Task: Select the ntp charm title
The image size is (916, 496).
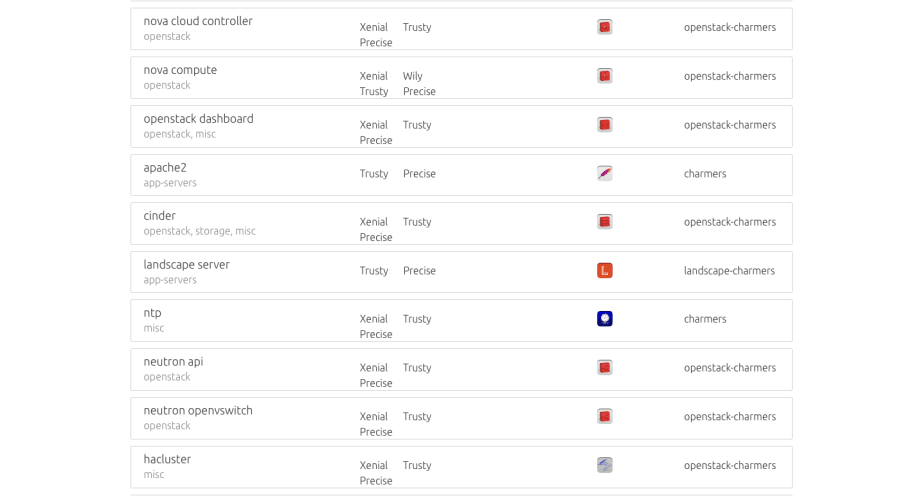Action: [x=152, y=313]
